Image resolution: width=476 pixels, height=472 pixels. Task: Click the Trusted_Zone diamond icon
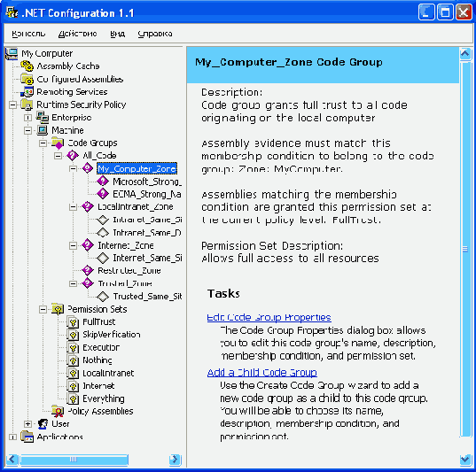(x=88, y=283)
